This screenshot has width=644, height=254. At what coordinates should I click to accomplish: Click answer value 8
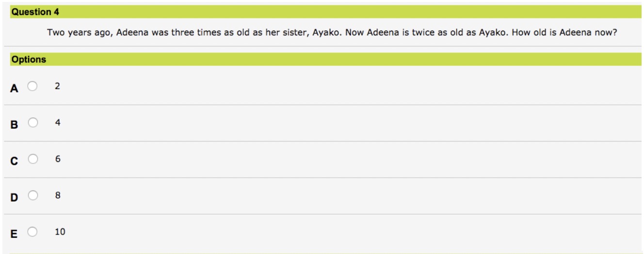[x=57, y=196]
